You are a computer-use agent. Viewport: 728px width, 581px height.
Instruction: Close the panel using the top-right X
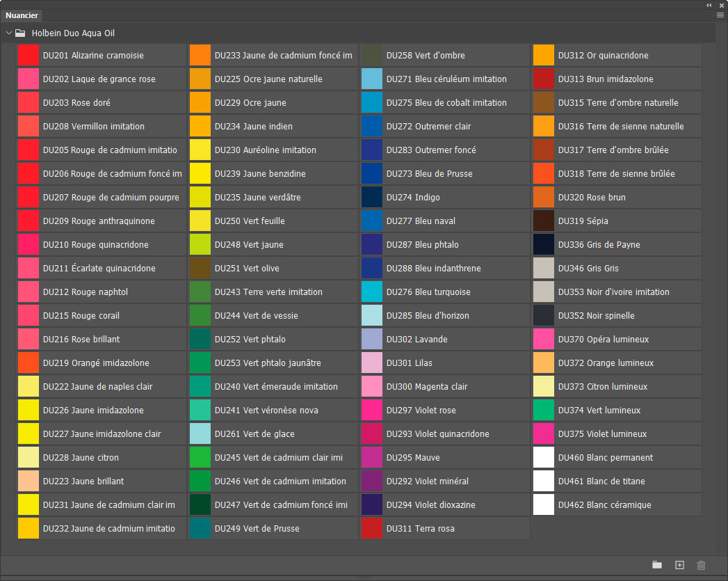[x=721, y=5]
